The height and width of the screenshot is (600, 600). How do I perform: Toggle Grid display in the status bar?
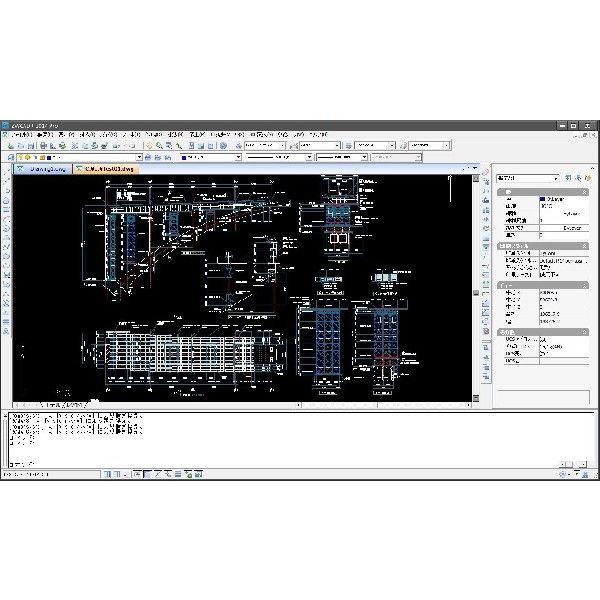point(117,474)
